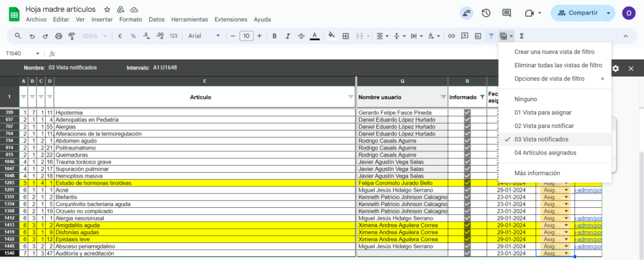Open the comments panel icon
Screen dimensions: 644x260
click(x=506, y=13)
